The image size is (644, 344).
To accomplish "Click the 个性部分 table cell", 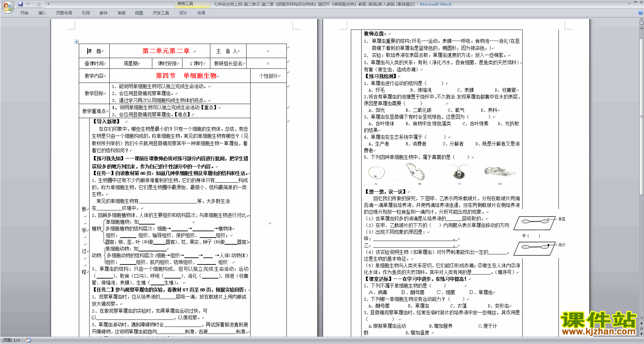I will tap(269, 76).
